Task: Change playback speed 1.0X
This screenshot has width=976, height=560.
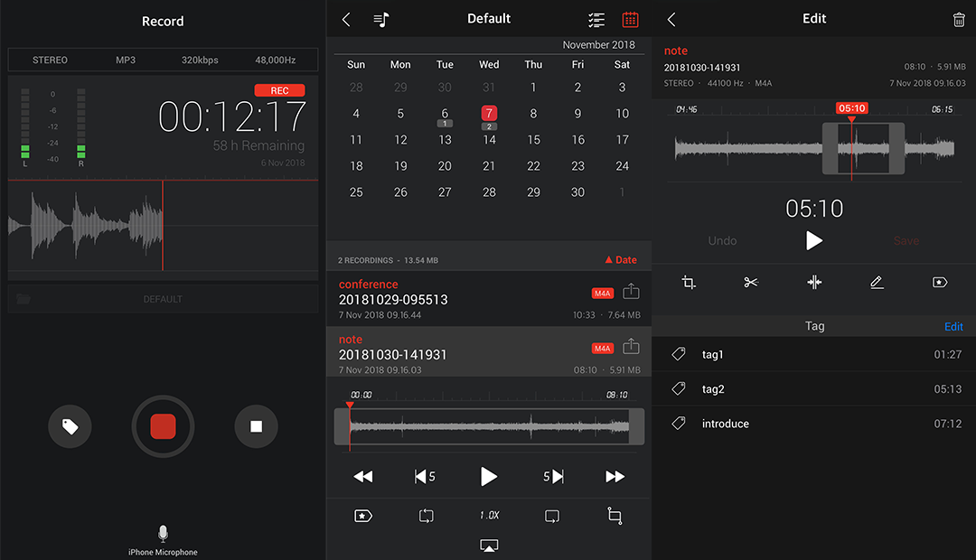Action: [489, 516]
